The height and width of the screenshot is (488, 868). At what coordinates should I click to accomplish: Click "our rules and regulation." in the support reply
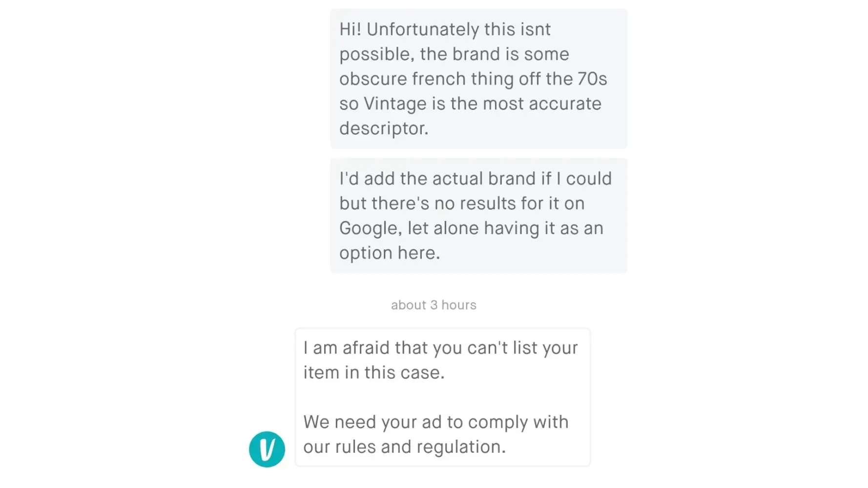click(404, 447)
